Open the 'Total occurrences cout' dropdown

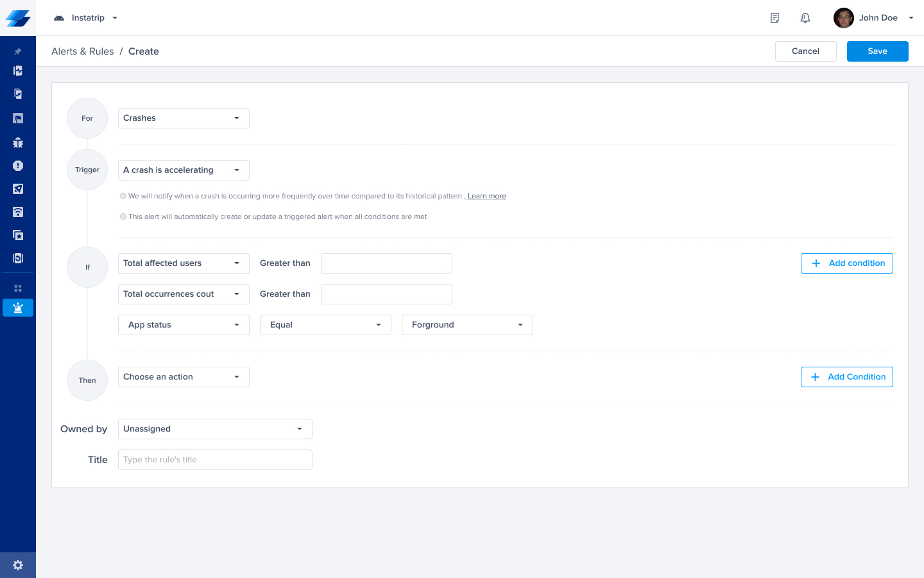pos(184,294)
